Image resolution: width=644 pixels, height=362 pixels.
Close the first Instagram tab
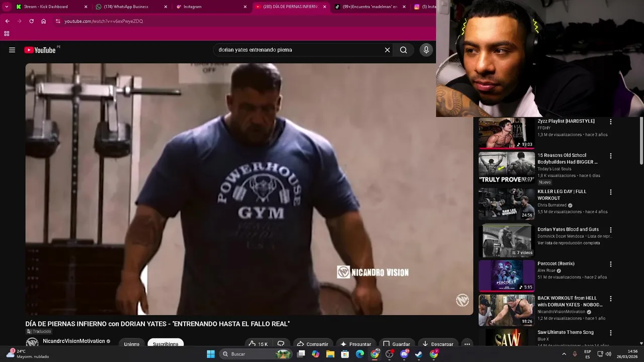pyautogui.click(x=245, y=7)
